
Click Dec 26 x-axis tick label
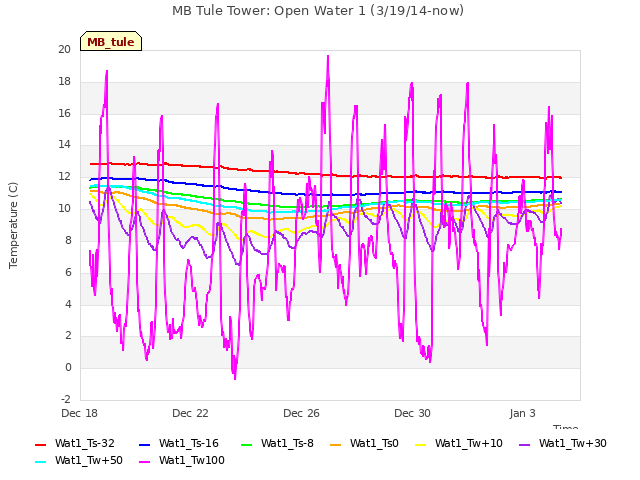coord(301,413)
